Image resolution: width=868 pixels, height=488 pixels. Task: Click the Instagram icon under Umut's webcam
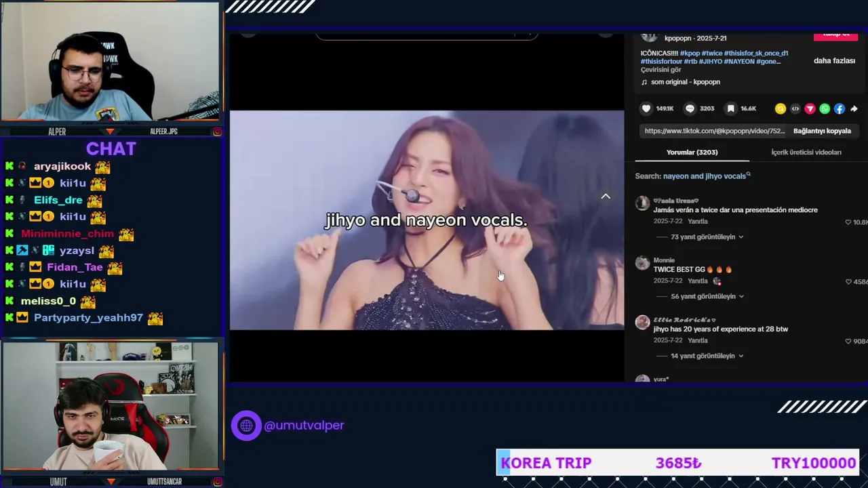(x=217, y=482)
